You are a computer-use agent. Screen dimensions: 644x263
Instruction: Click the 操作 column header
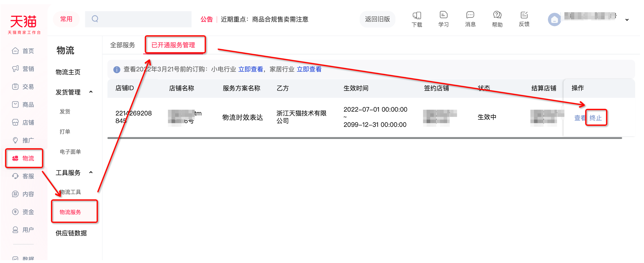tap(578, 88)
